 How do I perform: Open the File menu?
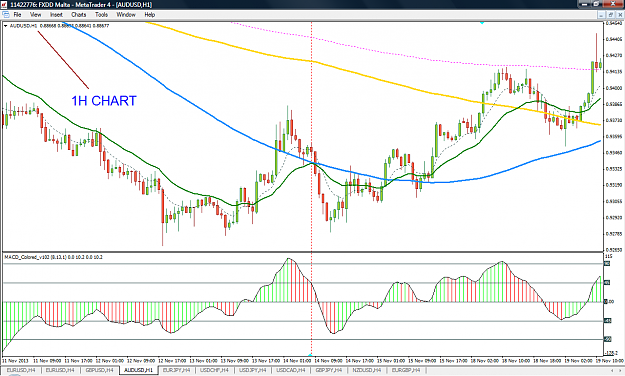[17, 15]
